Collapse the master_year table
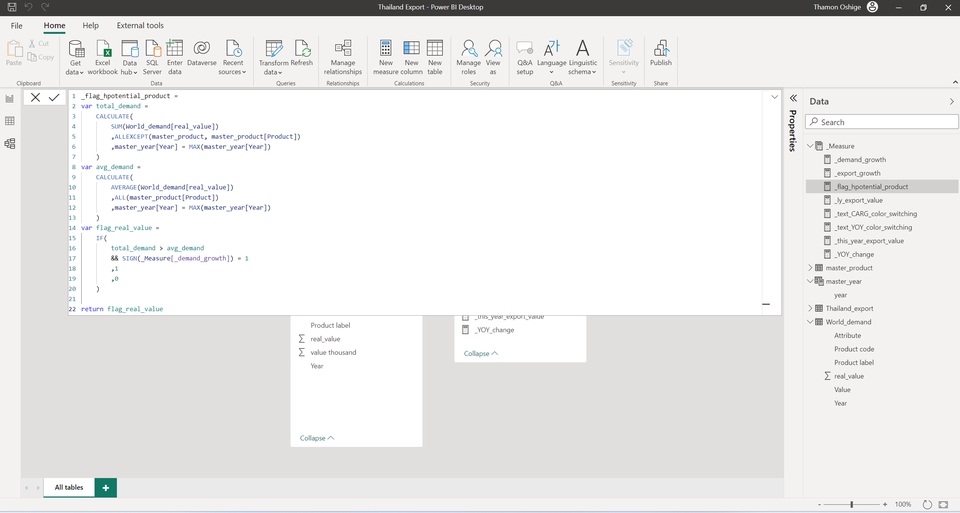This screenshot has height=513, width=960. point(810,281)
